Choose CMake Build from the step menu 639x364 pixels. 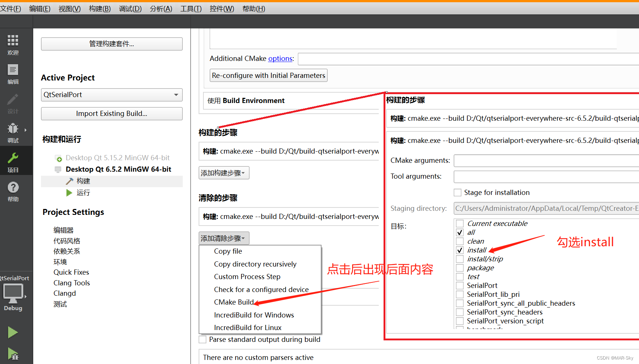coord(234,302)
